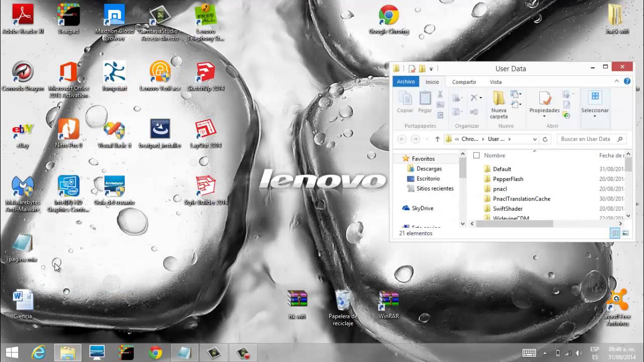The height and width of the screenshot is (362, 644).
Task: Launch Nitro Pro 8 shortcut
Action: pyautogui.click(x=68, y=133)
